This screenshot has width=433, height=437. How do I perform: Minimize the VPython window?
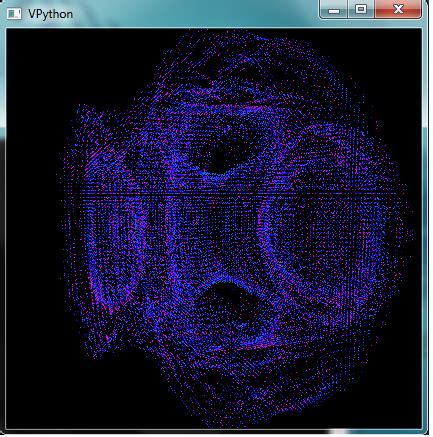334,9
